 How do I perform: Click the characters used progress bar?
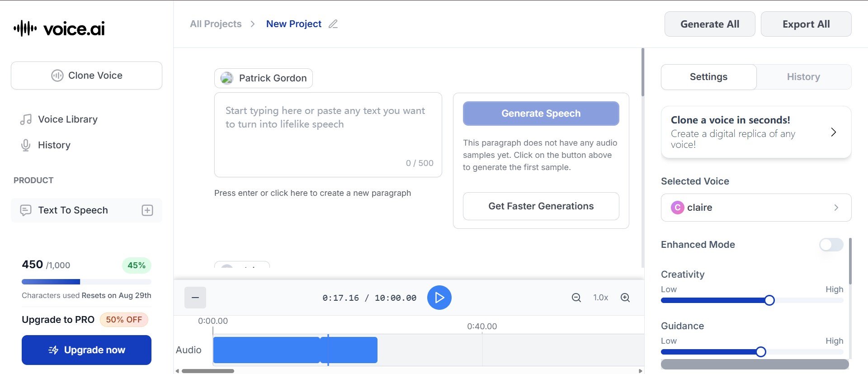[86, 282]
